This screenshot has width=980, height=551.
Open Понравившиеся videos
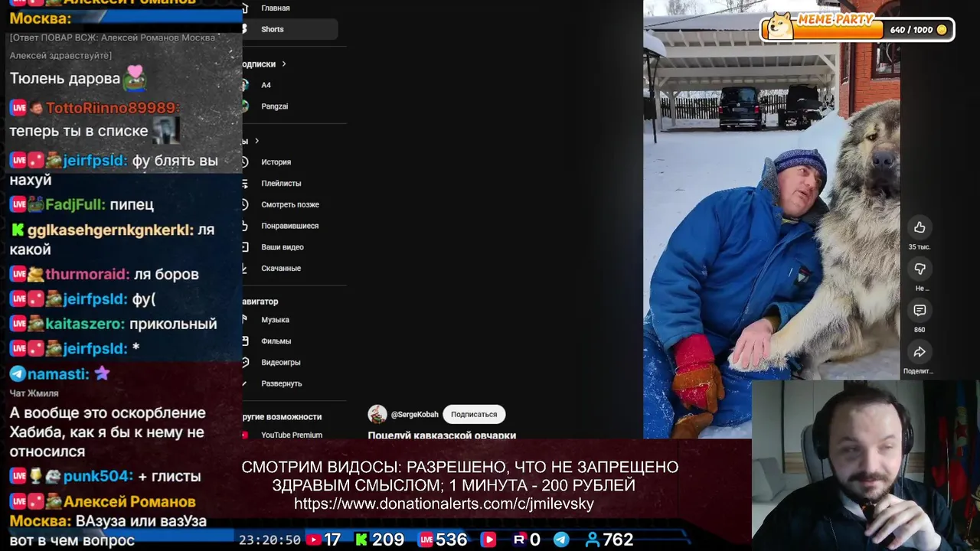tap(289, 226)
